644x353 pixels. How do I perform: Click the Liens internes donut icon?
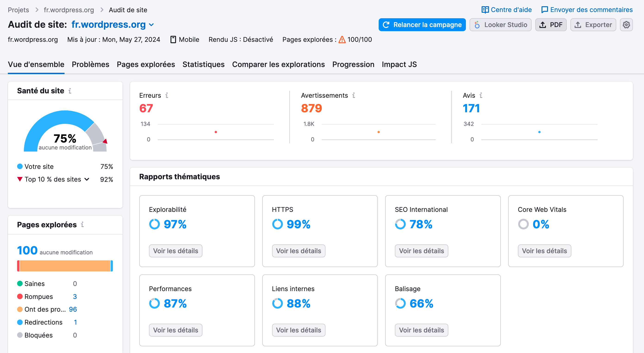277,303
